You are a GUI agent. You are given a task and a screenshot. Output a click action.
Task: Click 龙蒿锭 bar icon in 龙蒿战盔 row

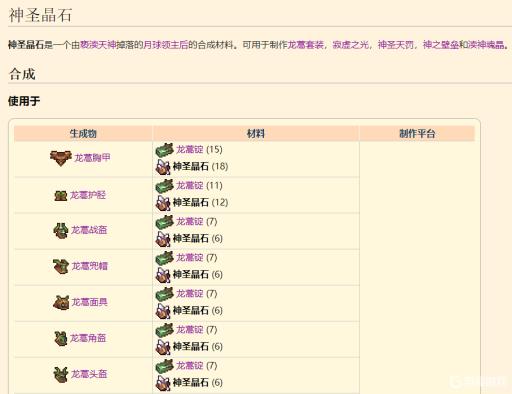point(165,222)
